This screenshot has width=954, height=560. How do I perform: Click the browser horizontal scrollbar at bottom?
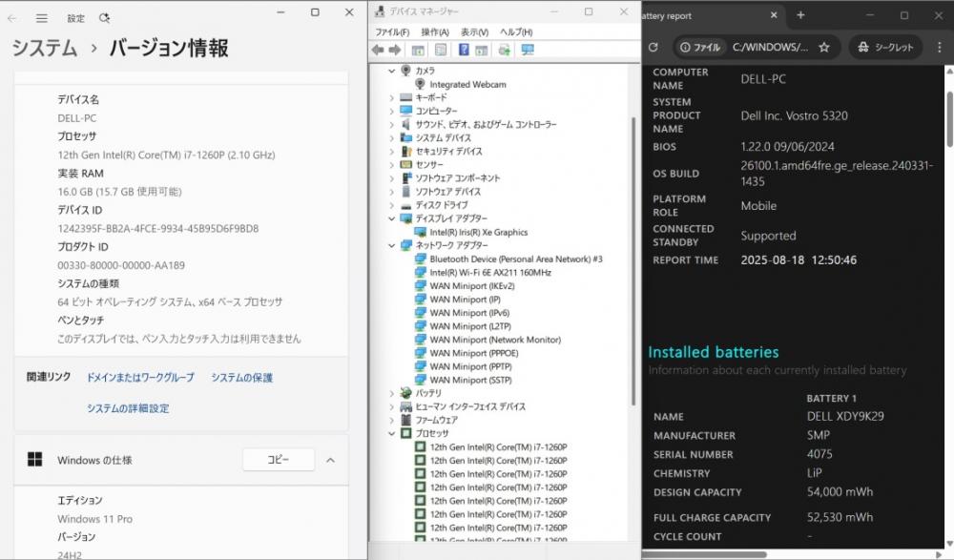704,554
